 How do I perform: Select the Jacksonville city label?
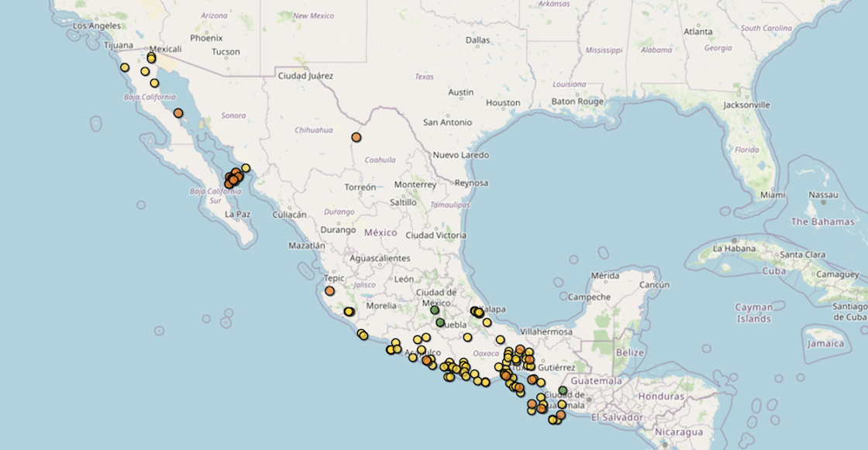click(746, 105)
